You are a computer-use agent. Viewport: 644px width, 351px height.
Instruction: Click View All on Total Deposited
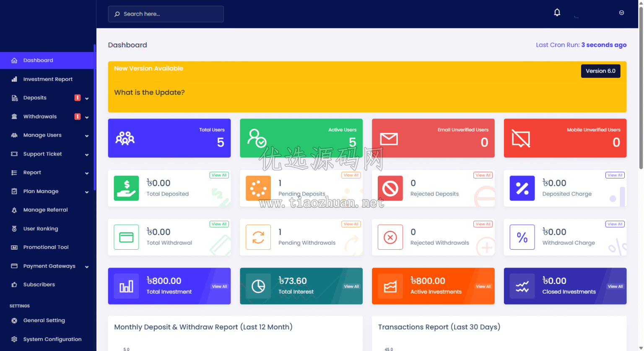point(219,175)
